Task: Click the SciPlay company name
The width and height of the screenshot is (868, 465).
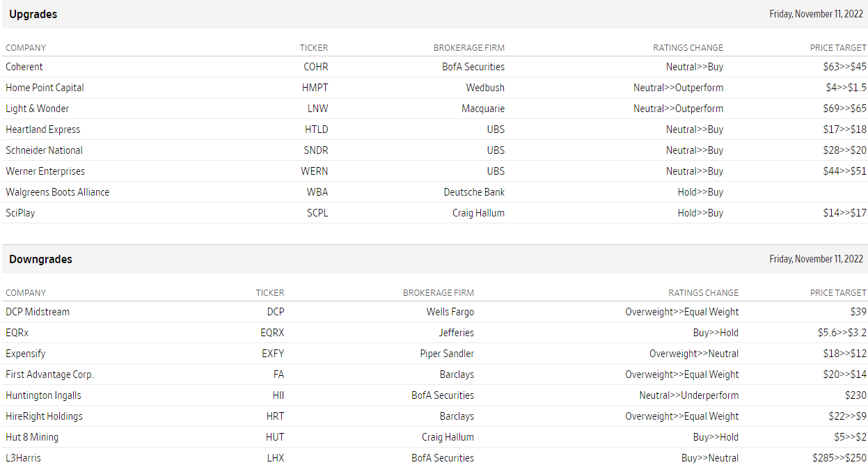Action: [20, 213]
